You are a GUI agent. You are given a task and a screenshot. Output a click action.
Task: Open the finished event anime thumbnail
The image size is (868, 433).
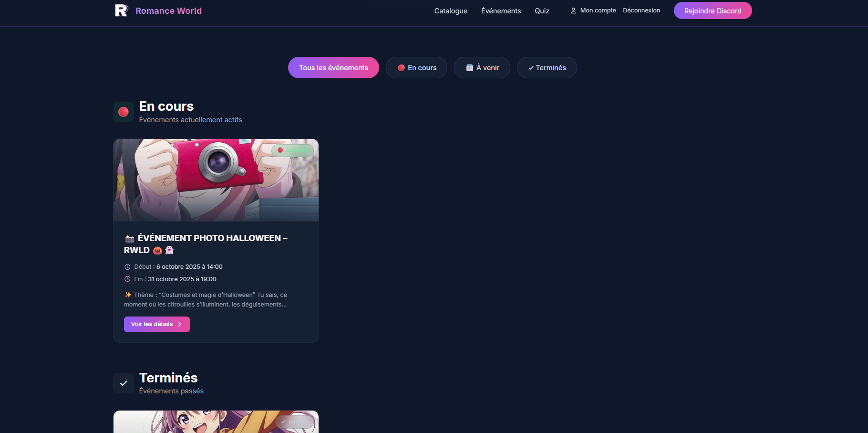(x=216, y=422)
